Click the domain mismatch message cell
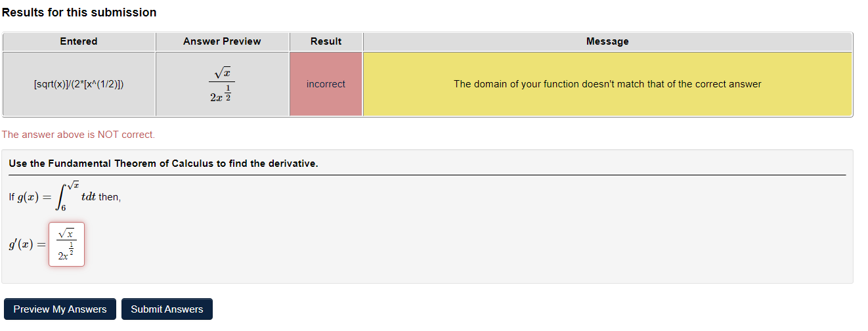Viewport: 868px width, 331px height. 607,84
